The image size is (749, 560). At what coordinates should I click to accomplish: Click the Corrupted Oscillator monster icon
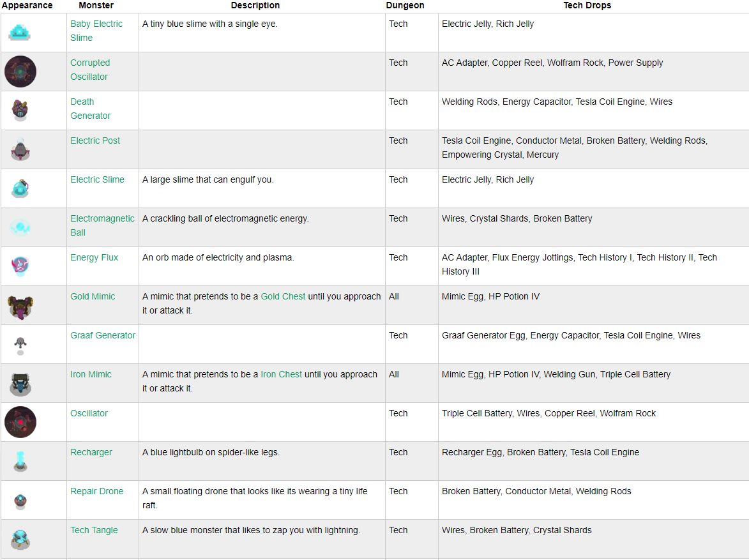tap(20, 71)
